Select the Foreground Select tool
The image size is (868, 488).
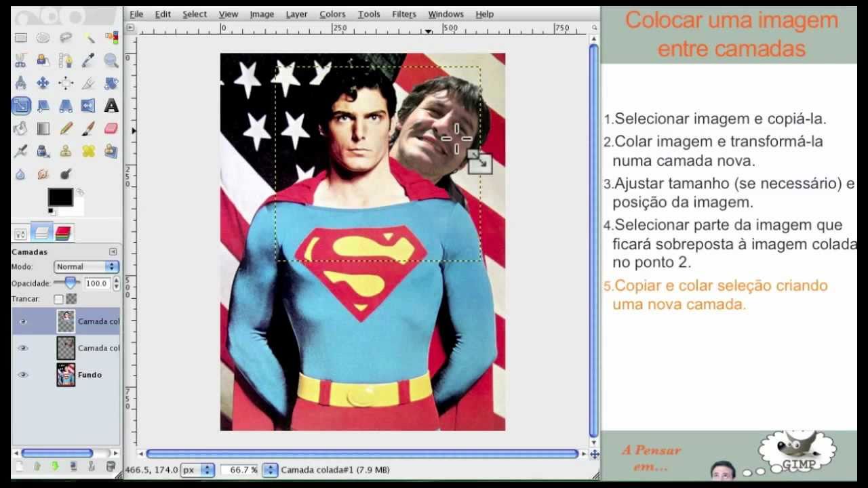43,60
